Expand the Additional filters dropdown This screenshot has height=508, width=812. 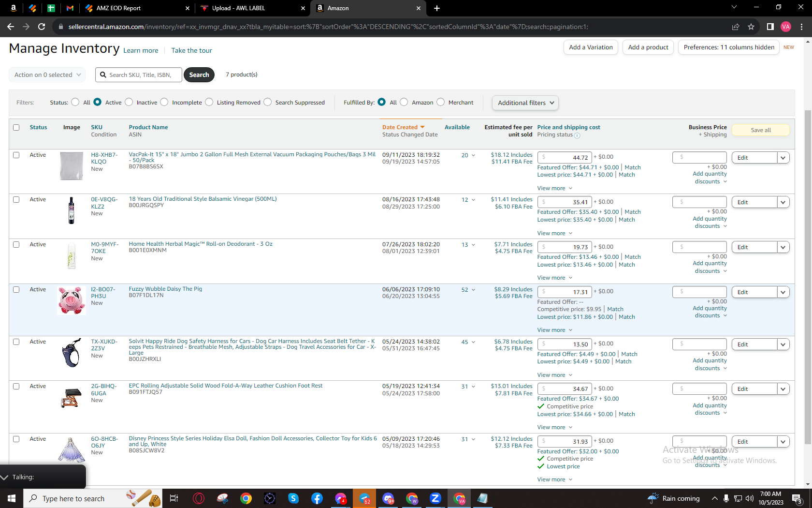[525, 103]
